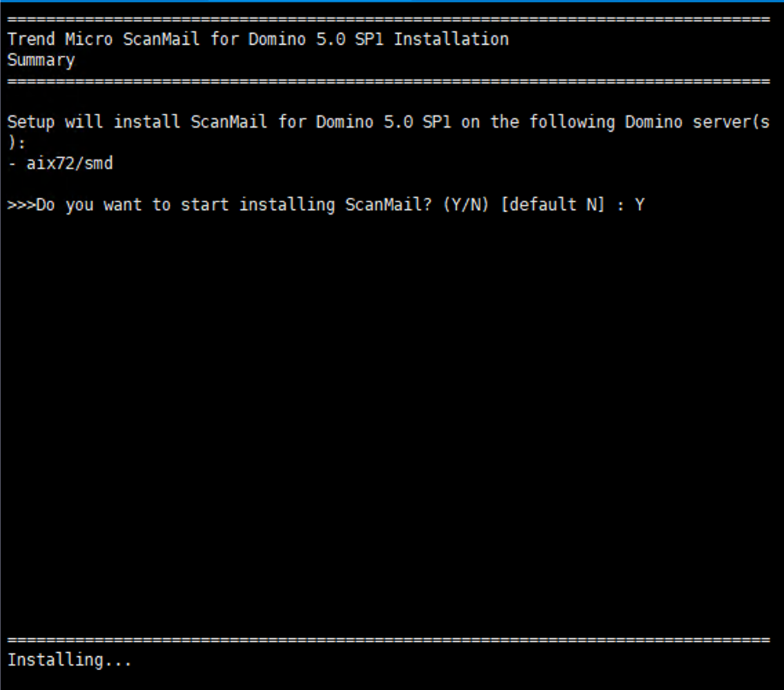This screenshot has width=784, height=690.
Task: Click the 'Summary' heading text
Action: [x=41, y=60]
